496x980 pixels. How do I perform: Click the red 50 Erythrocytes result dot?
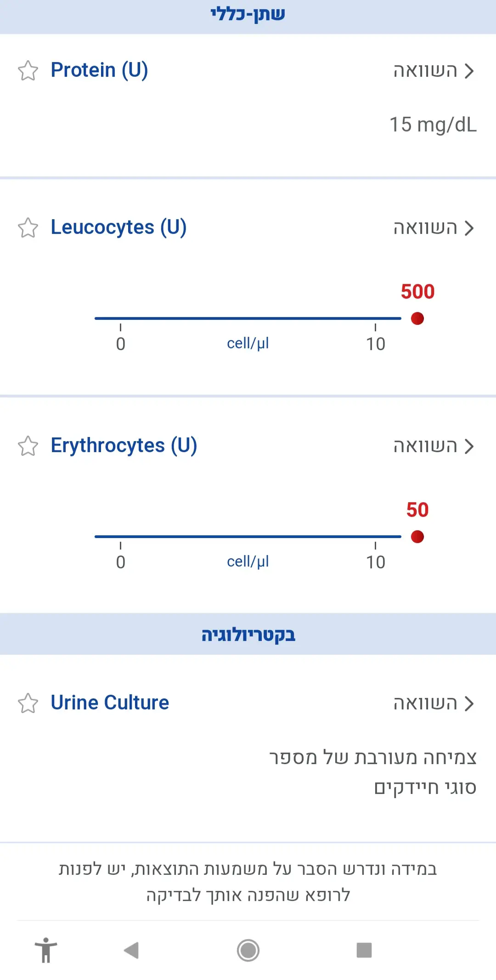417,537
